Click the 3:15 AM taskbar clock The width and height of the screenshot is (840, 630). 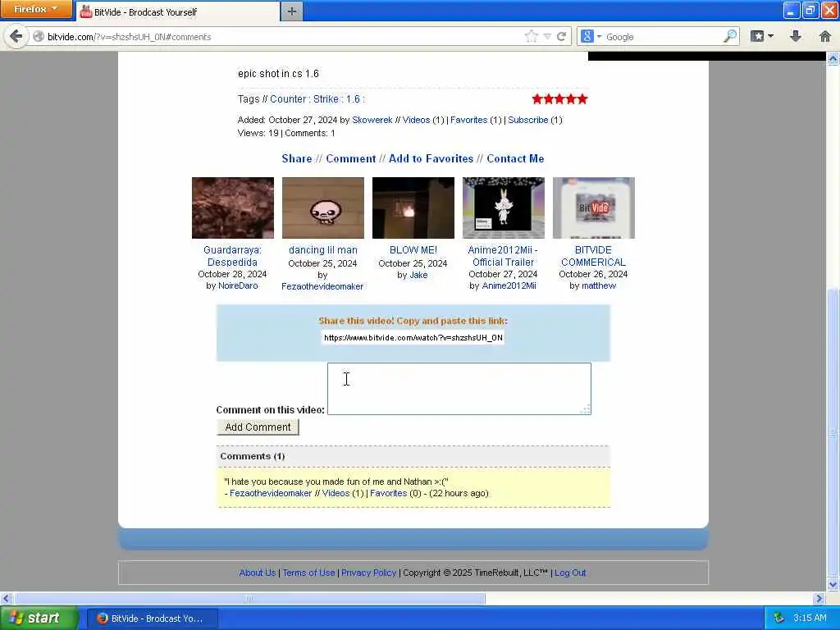(810, 619)
